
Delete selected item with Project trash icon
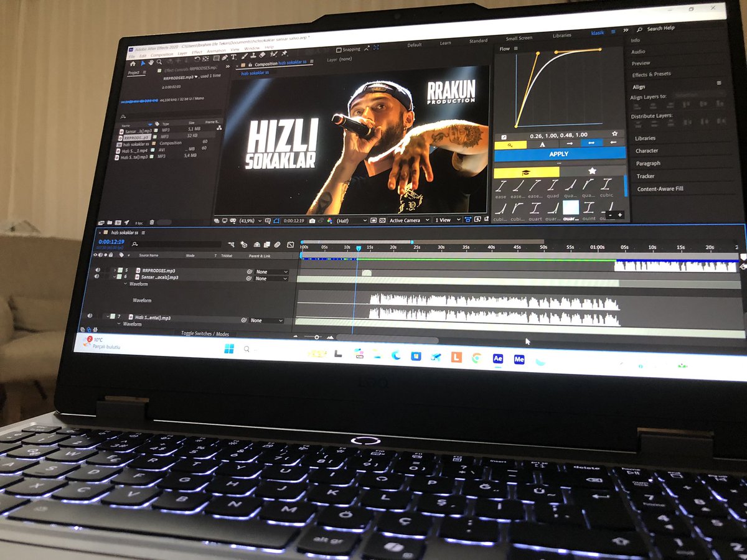click(x=152, y=222)
